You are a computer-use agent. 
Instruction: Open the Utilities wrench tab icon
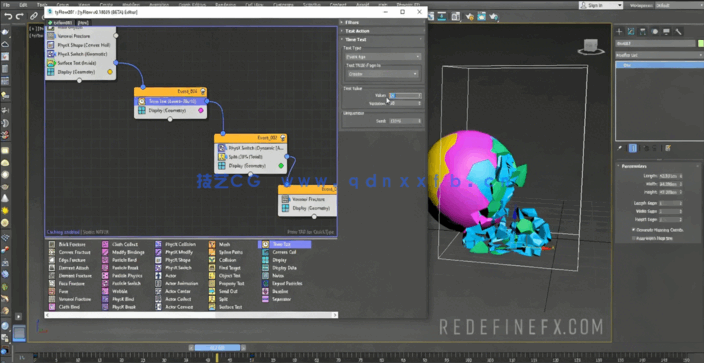coord(678,31)
